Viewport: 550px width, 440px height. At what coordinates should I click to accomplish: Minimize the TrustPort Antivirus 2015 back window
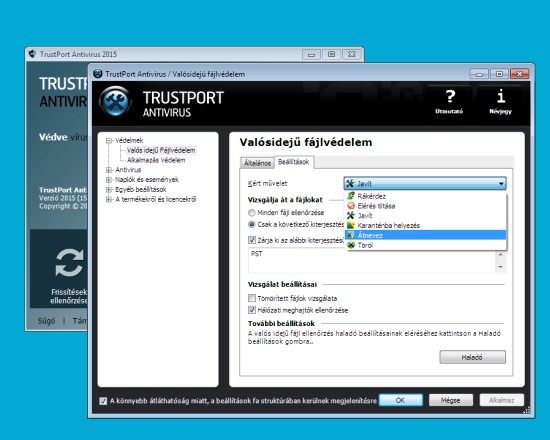311,54
